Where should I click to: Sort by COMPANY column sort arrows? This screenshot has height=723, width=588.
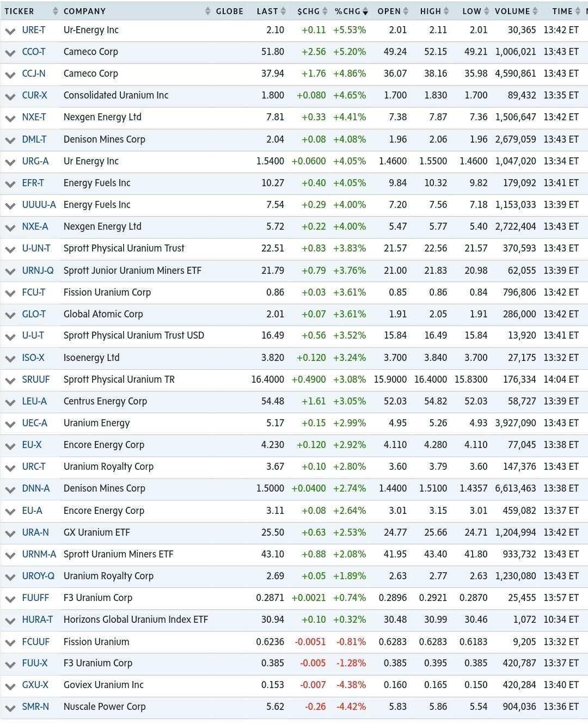(x=207, y=11)
